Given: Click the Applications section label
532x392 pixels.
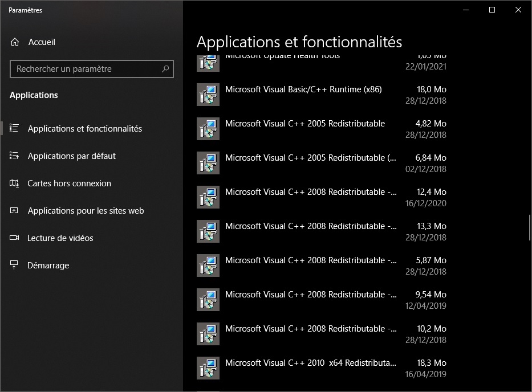Looking at the screenshot, I should point(33,95).
